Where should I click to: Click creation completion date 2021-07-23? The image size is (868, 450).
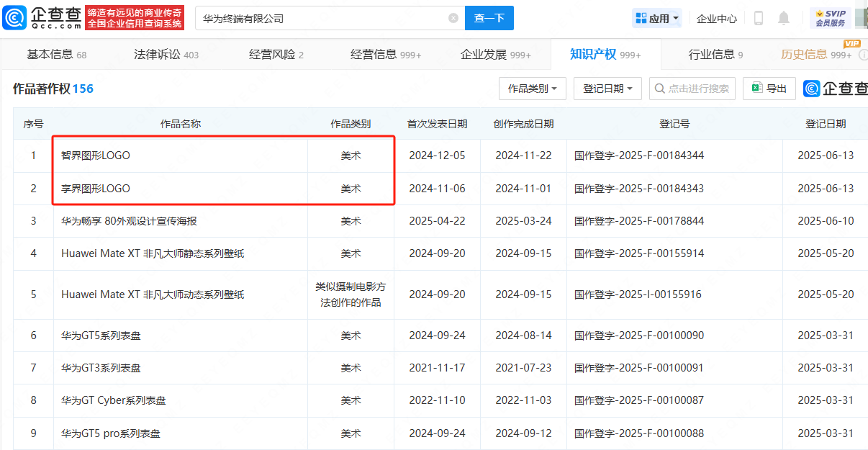524,368
